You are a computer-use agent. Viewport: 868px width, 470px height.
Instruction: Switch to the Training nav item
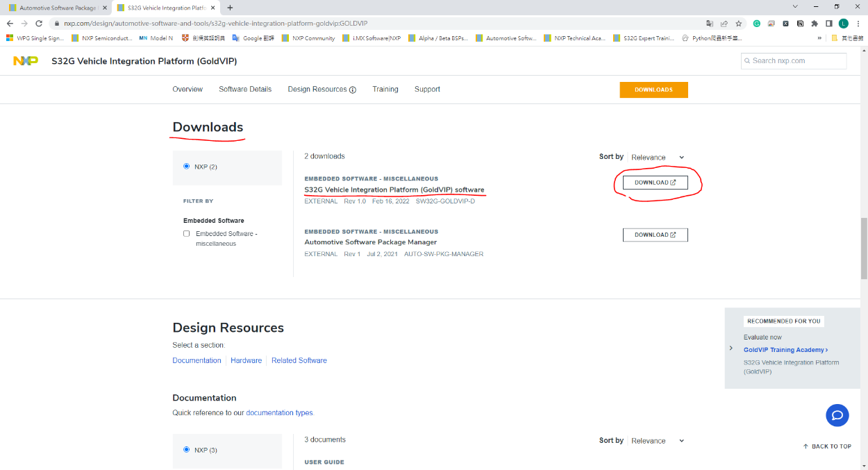tap(385, 90)
